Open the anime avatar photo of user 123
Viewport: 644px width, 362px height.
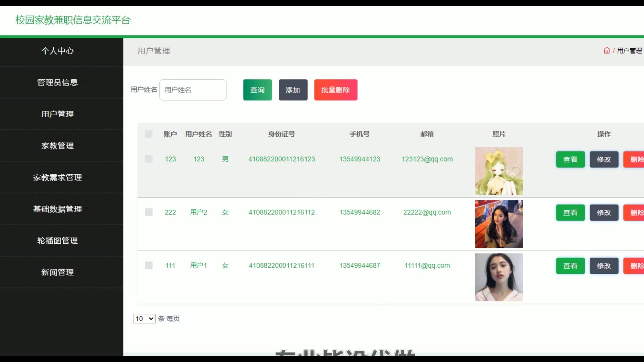[499, 171]
